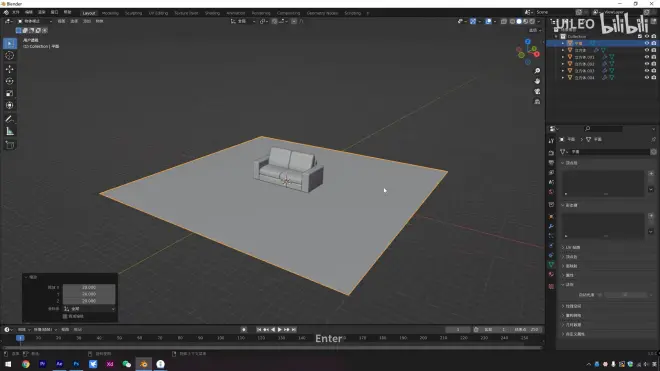Select the Measure tool
The image size is (660, 371).
[x=10, y=132]
